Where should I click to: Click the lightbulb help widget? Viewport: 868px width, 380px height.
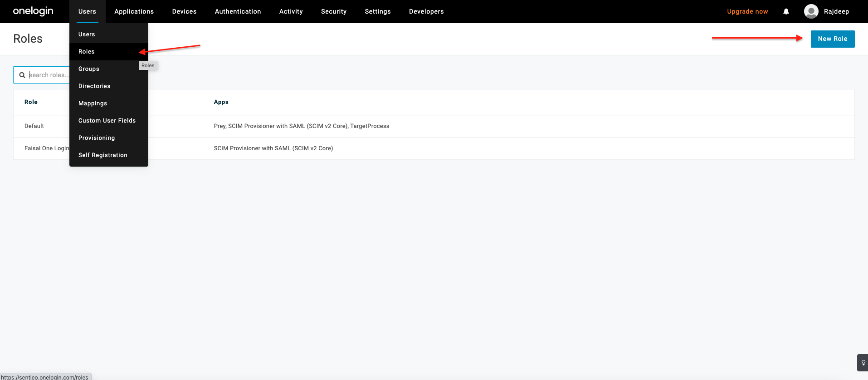863,363
